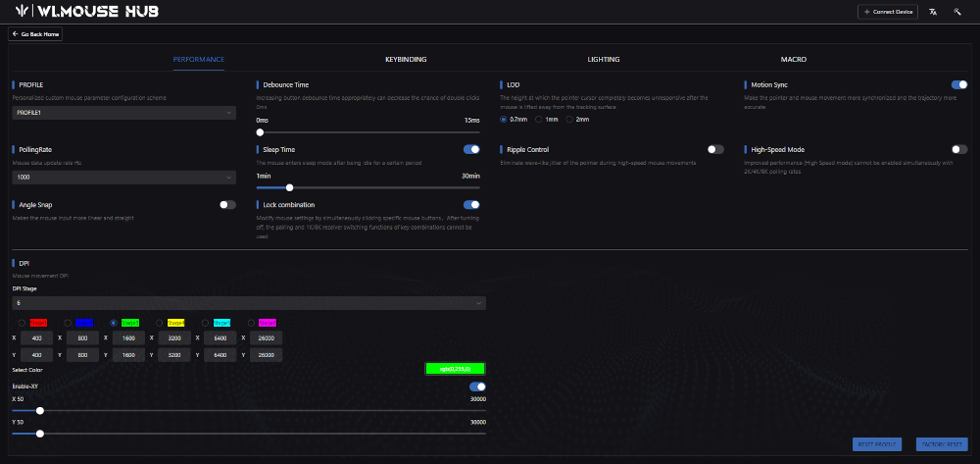The height and width of the screenshot is (464, 980).
Task: Select the red DPI stage radio button
Action: 22,322
